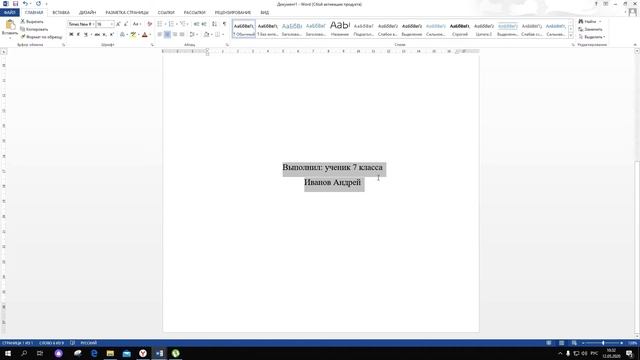Decrease font size with the shrink font icon

pyautogui.click(x=126, y=24)
